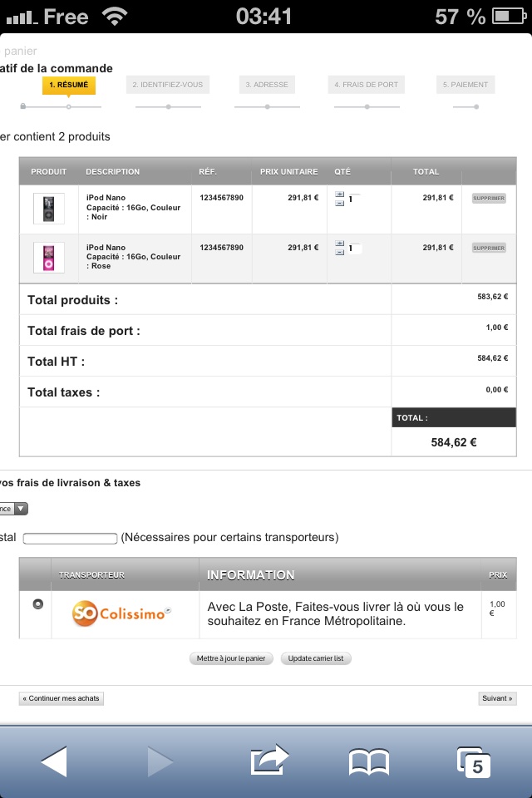Viewport: 532px width, 798px height.
Task: Select the So Colissimo carrier radio button
Action: (37, 604)
